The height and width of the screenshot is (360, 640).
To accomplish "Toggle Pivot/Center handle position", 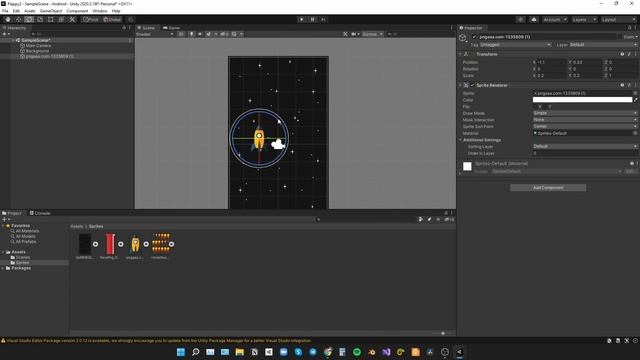I will (91, 20).
